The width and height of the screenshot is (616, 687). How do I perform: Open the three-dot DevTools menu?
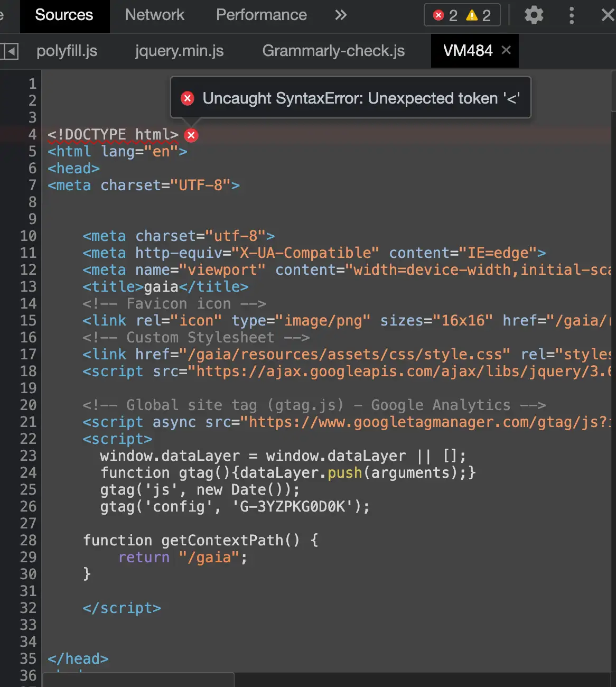coord(572,15)
